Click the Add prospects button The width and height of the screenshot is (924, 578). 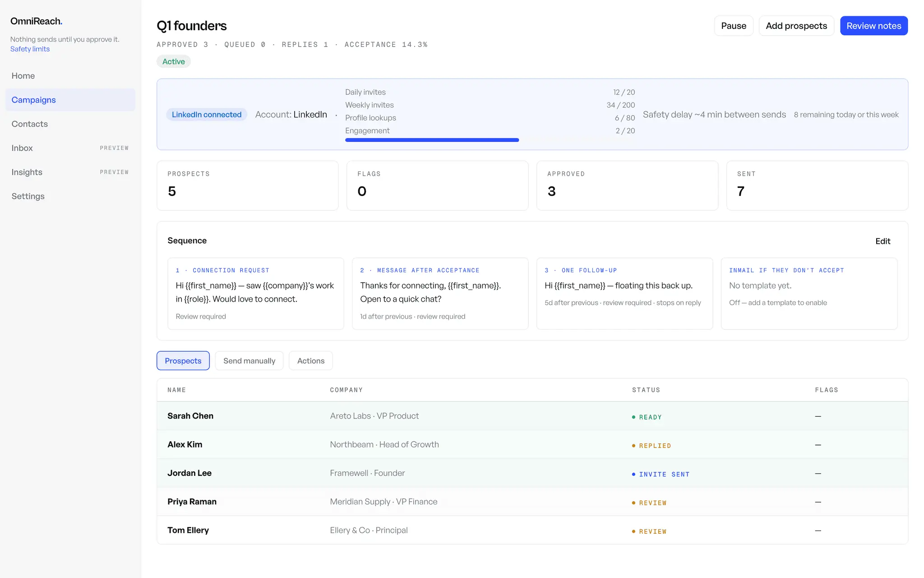click(x=796, y=26)
